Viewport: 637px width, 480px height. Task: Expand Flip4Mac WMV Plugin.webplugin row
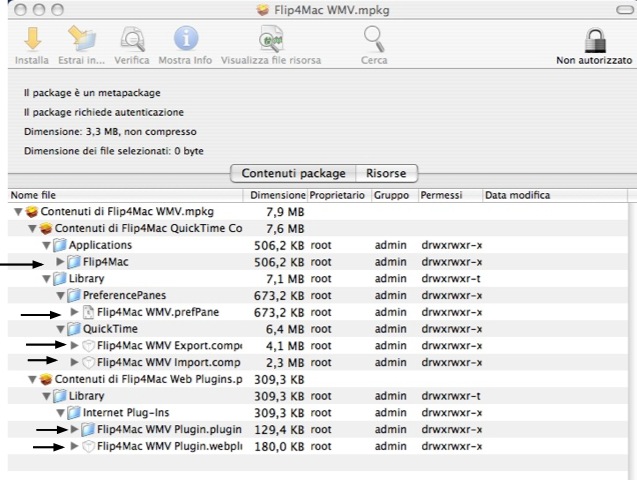[x=74, y=446]
